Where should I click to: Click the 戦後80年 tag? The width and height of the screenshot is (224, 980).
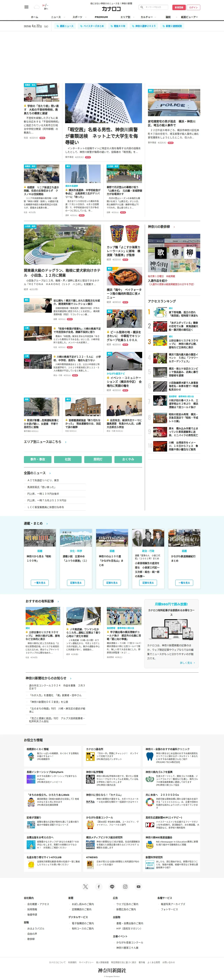click(x=118, y=26)
